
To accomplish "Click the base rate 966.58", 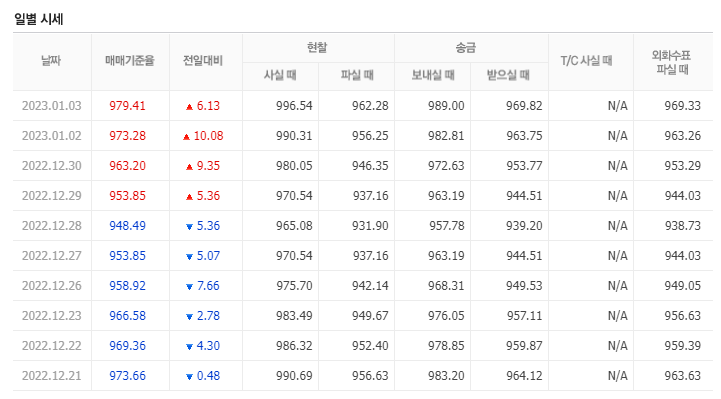I will point(127,316).
